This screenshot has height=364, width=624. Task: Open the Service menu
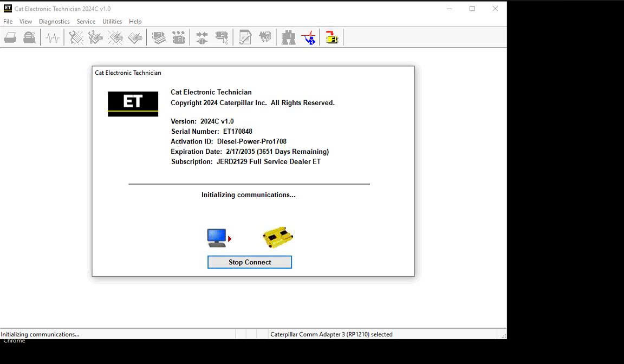(x=86, y=22)
